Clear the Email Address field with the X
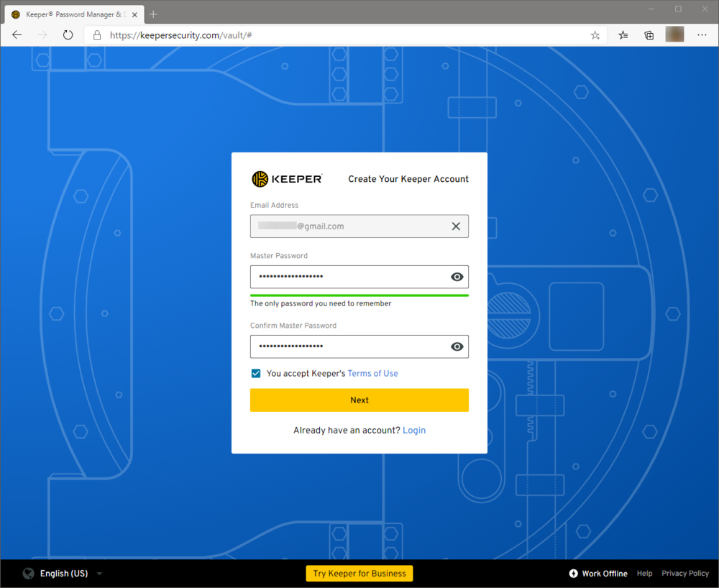 click(456, 226)
